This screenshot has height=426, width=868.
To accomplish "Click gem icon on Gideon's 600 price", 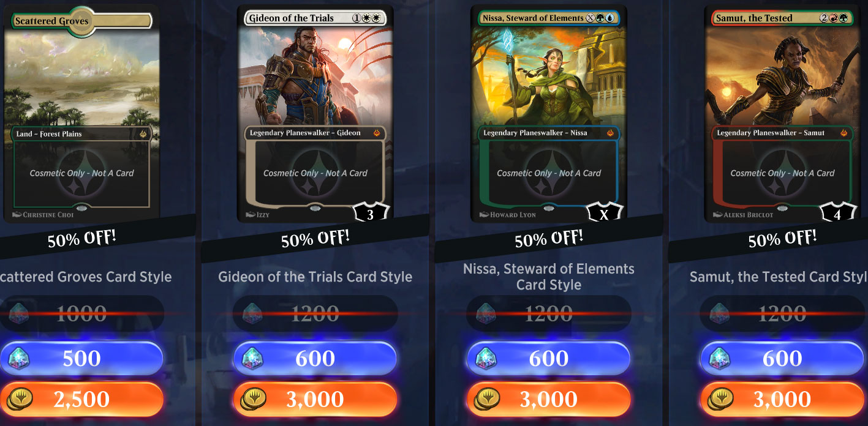I will coord(252,359).
